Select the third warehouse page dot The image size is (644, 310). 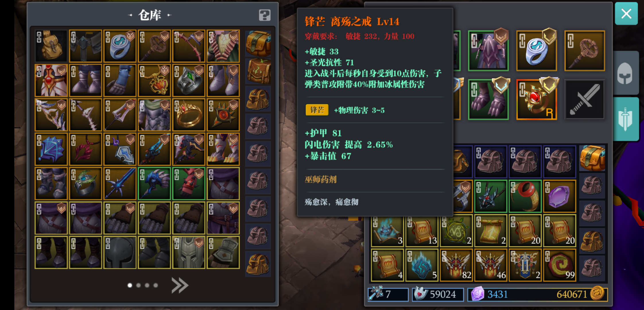pos(147,285)
